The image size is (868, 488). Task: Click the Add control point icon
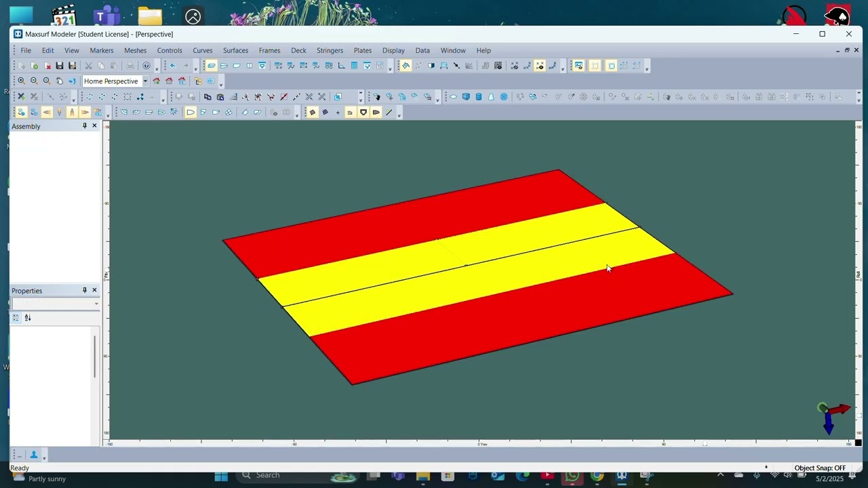(x=21, y=96)
